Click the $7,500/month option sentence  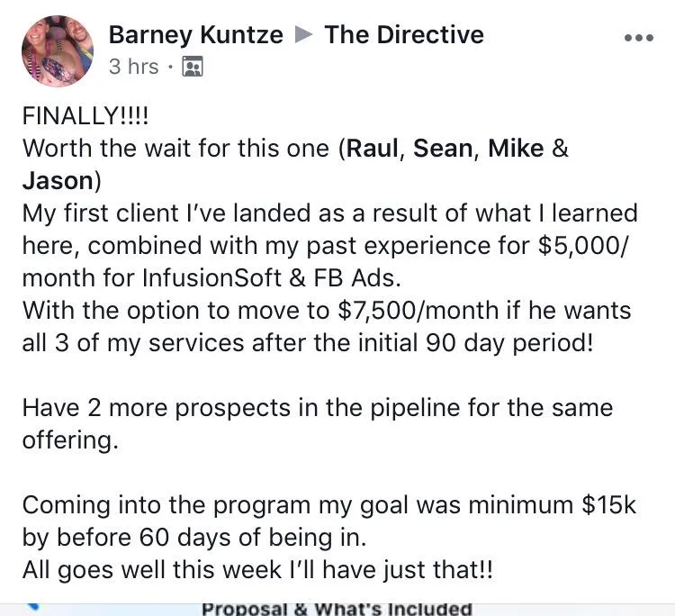click(x=327, y=327)
